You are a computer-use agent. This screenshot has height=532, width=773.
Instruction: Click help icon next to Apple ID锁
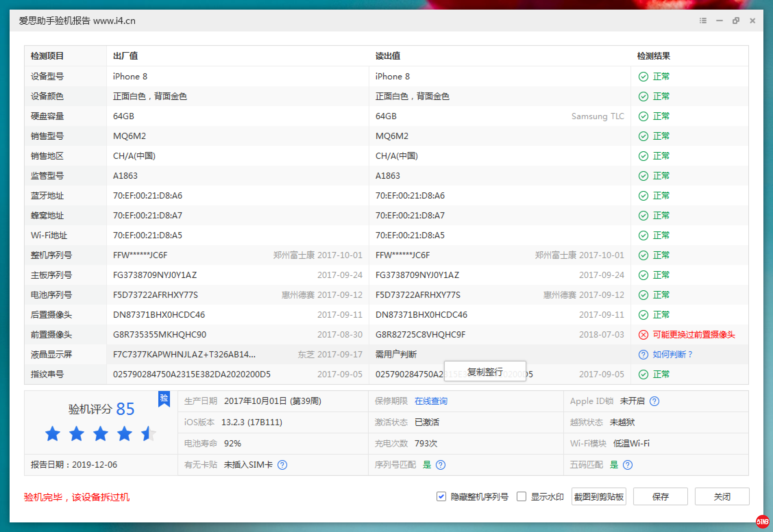coord(654,401)
